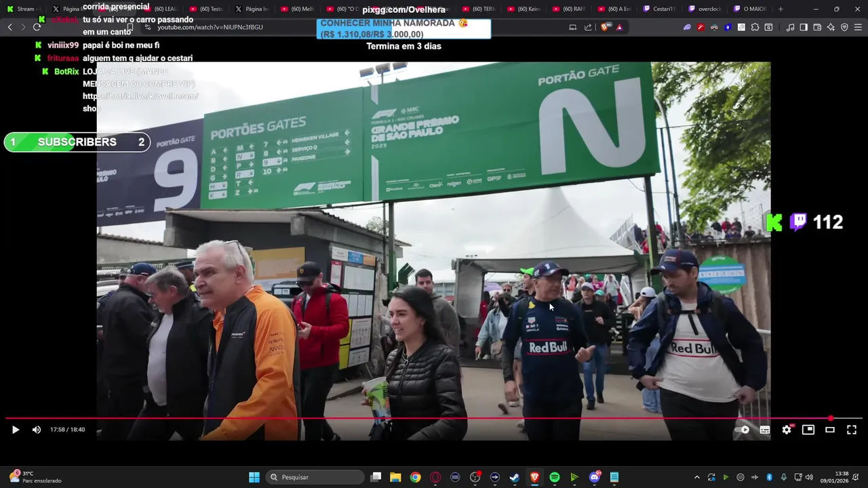Open Leo AI assistant icon
This screenshot has width=868, height=488.
(x=831, y=27)
